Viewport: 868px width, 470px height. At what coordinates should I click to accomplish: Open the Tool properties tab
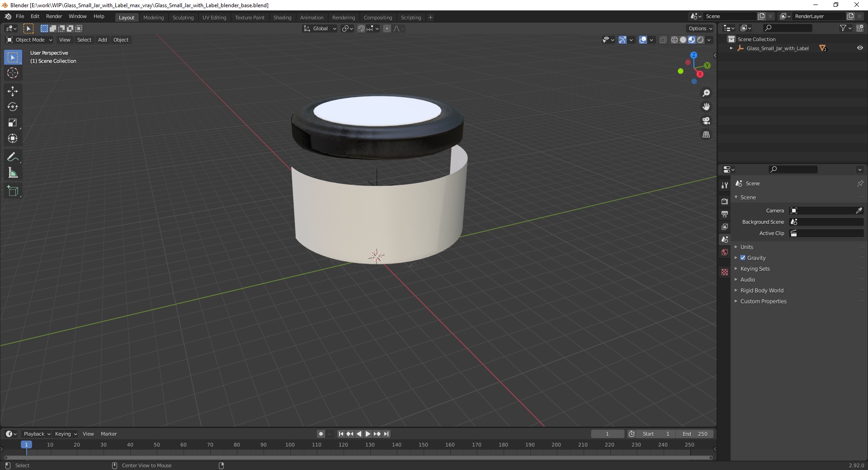click(725, 185)
